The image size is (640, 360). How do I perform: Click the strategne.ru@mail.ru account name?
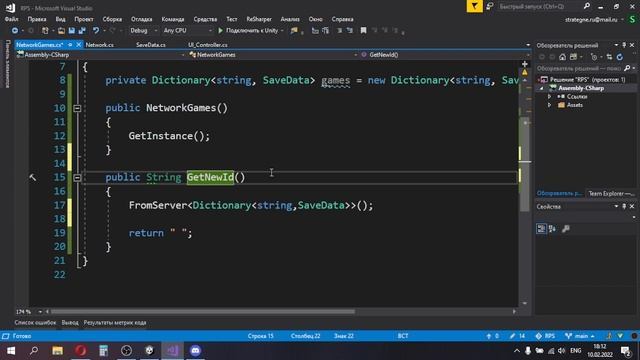591,19
